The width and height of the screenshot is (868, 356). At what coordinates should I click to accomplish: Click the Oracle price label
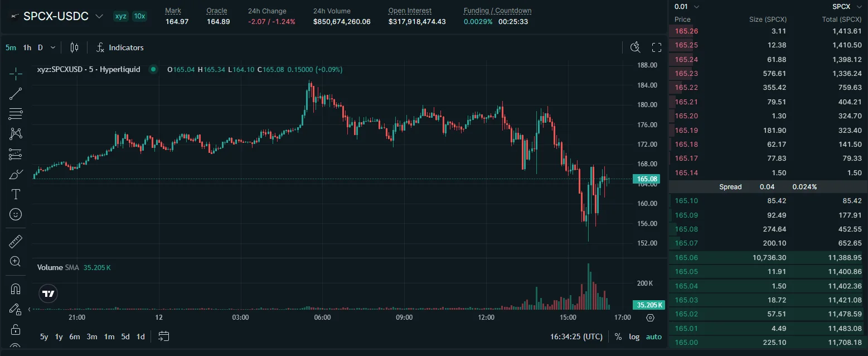[217, 11]
